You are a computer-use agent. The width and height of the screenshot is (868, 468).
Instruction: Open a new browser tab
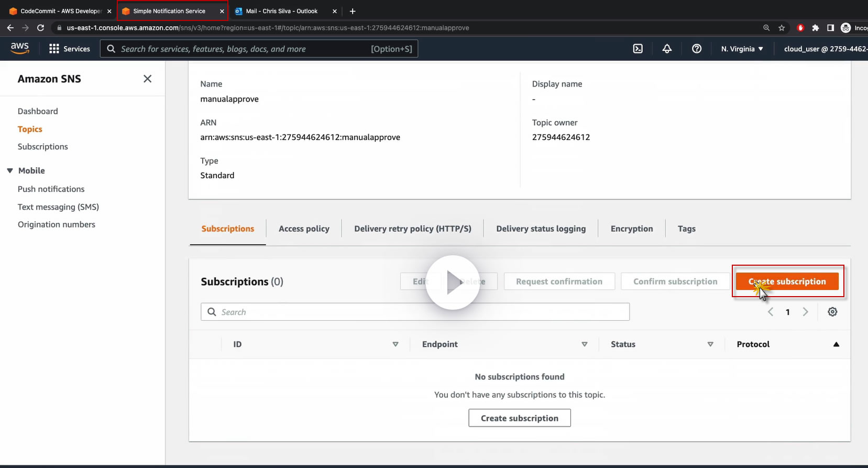coord(353,11)
